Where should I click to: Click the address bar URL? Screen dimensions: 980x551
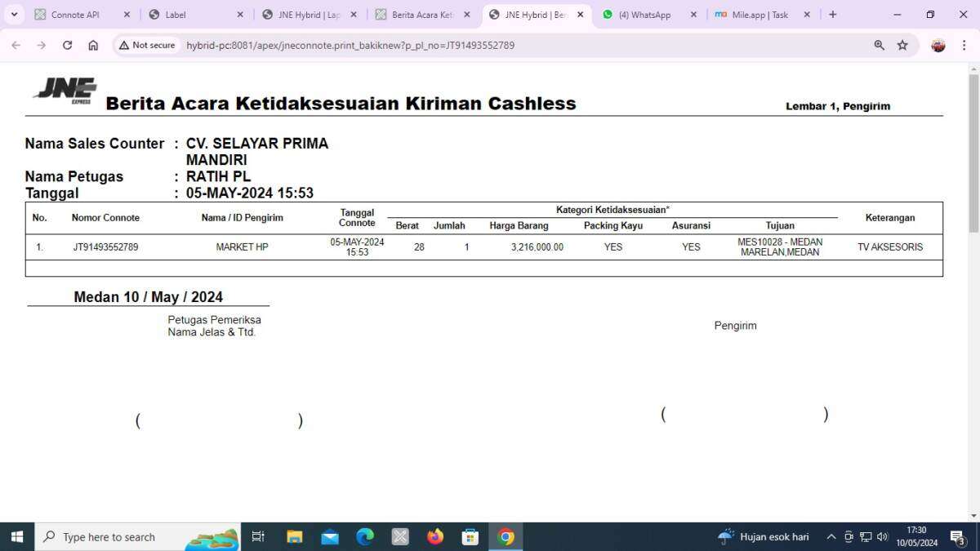point(350,46)
